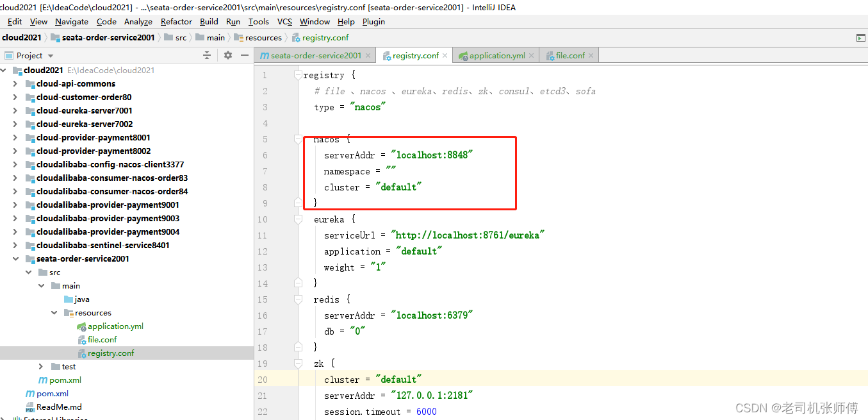868x420 pixels.
Task: Close the file.conf editor tab
Action: pos(591,56)
